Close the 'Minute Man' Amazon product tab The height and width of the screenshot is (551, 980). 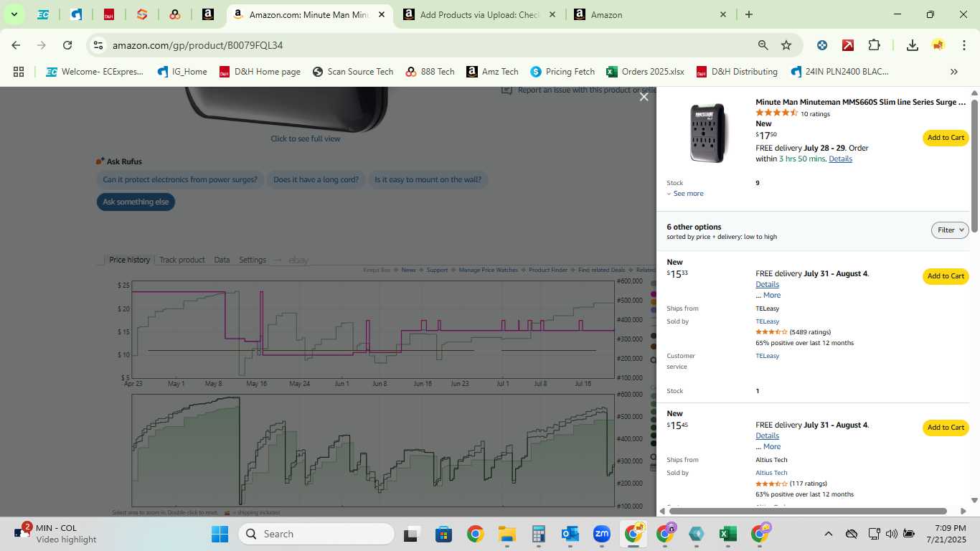pos(382,14)
